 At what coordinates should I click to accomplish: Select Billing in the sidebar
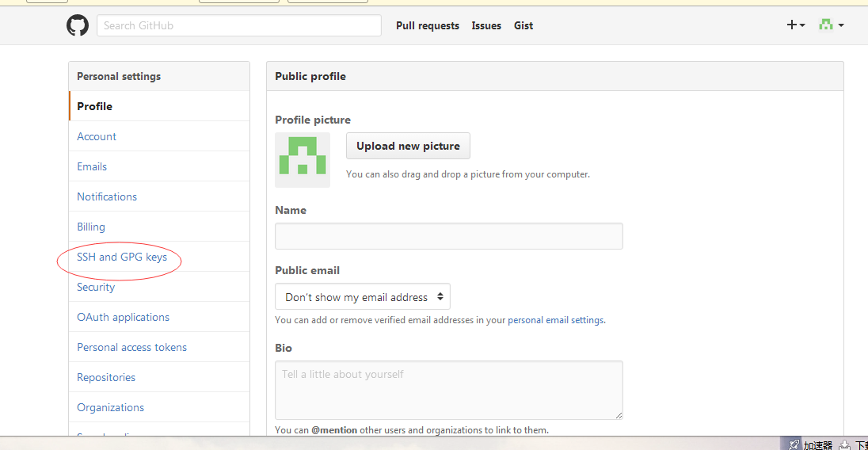pos(91,227)
